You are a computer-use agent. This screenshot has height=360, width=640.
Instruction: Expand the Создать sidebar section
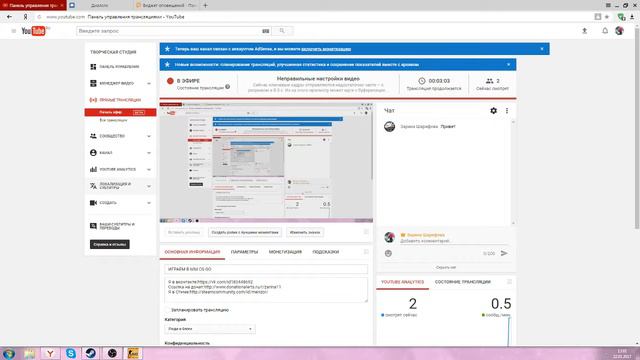click(149, 203)
